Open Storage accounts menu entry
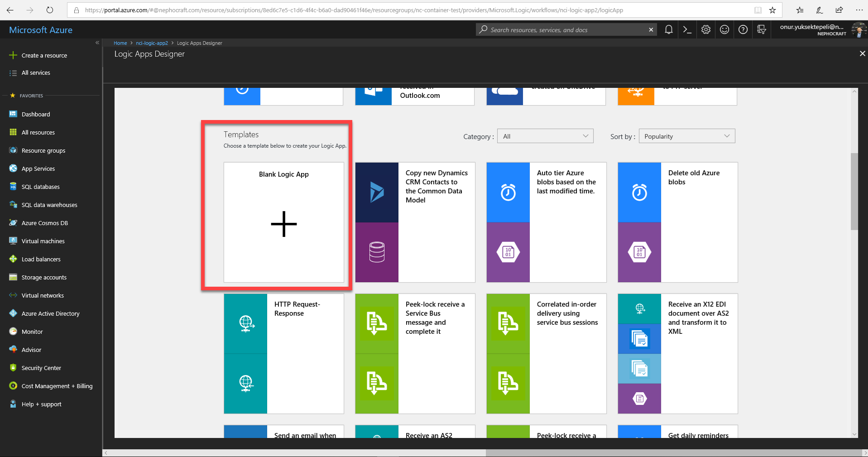Screen dimensions: 868x457 (44, 277)
